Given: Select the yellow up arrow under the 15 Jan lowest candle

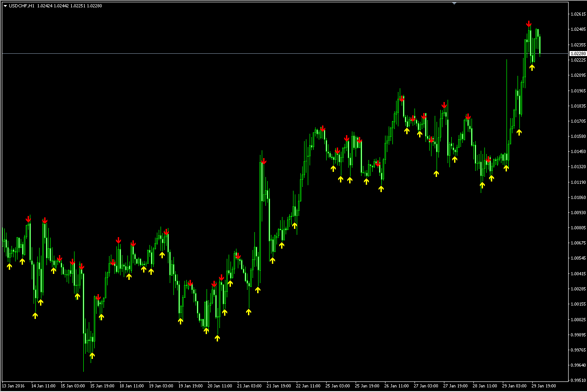Looking at the screenshot, I should [92, 355].
